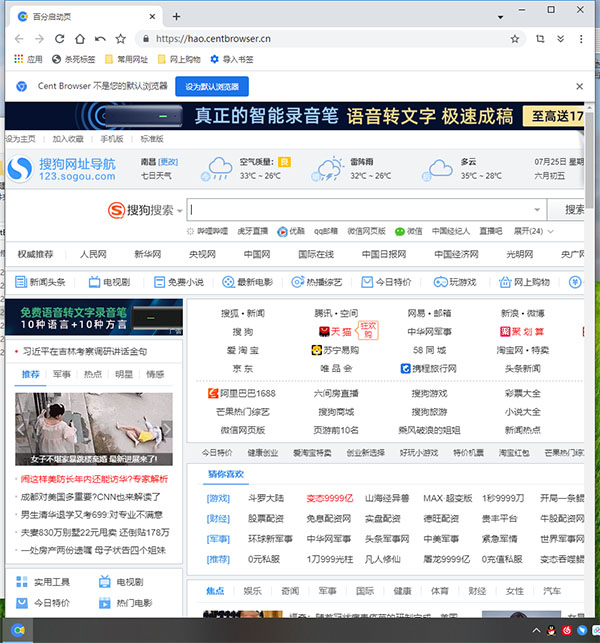Viewport: 600px width, 643px height.
Task: Show previous news carousel image
Action: [x=21, y=429]
